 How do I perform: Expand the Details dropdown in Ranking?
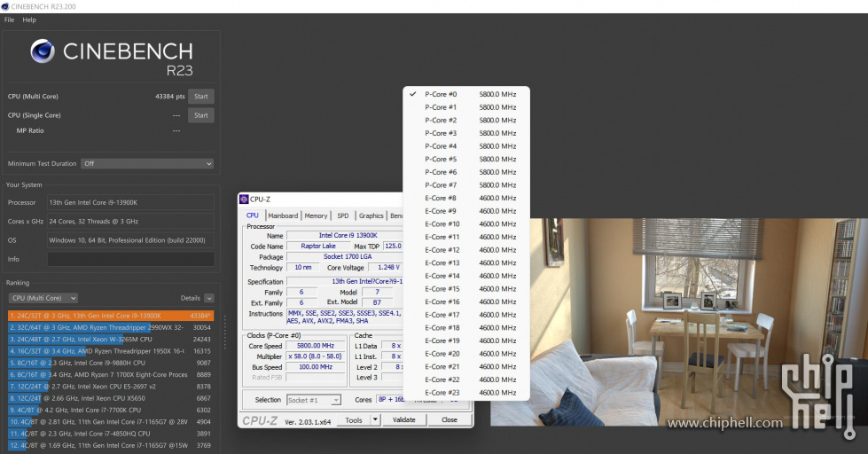208,298
